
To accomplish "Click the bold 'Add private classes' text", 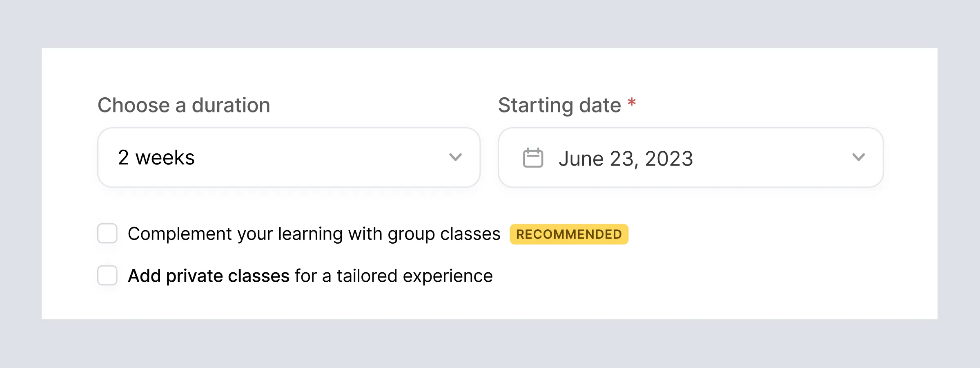I will tap(209, 276).
